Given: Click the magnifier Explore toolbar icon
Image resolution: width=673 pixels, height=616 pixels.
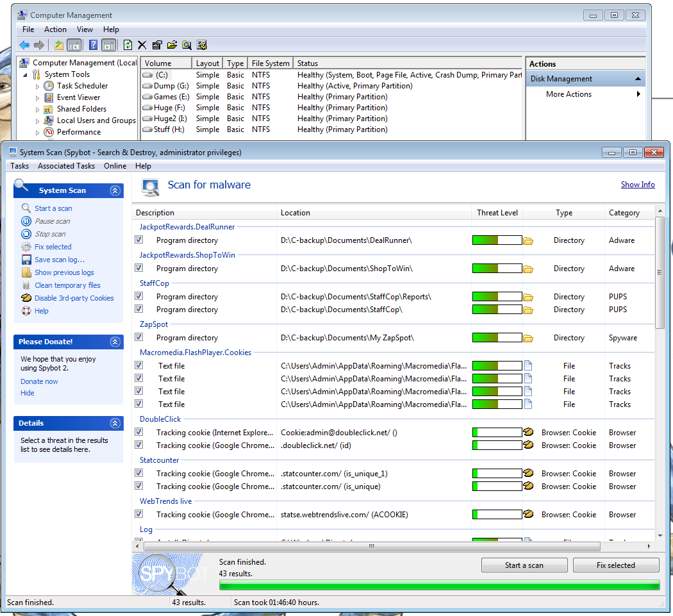Looking at the screenshot, I should [187, 45].
